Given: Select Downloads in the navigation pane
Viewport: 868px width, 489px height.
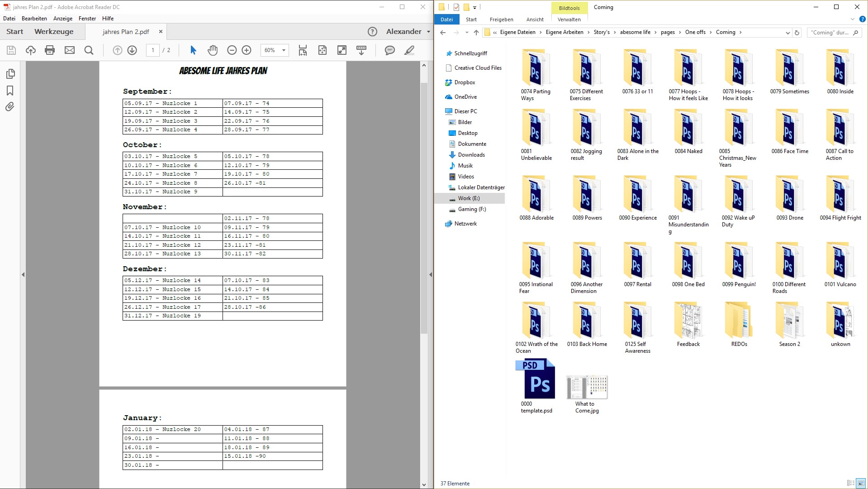Looking at the screenshot, I should 471,155.
